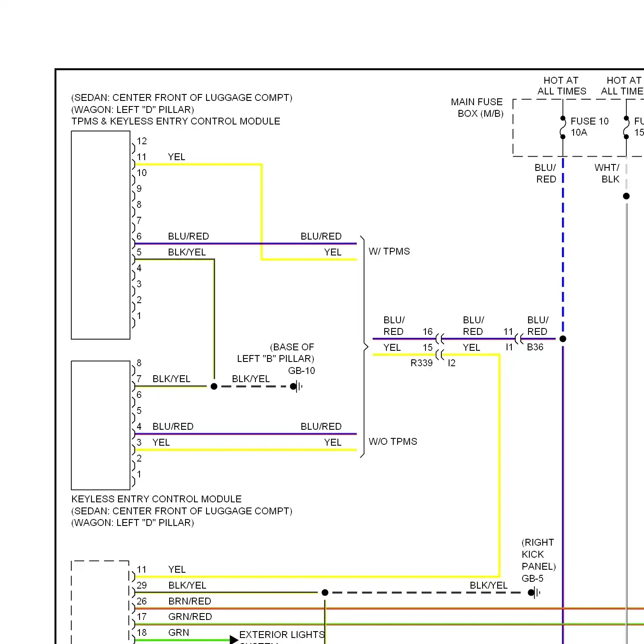Click the BLK/YEL splice dot left of the GB-10 ground
The image size is (644, 644).
click(214, 386)
